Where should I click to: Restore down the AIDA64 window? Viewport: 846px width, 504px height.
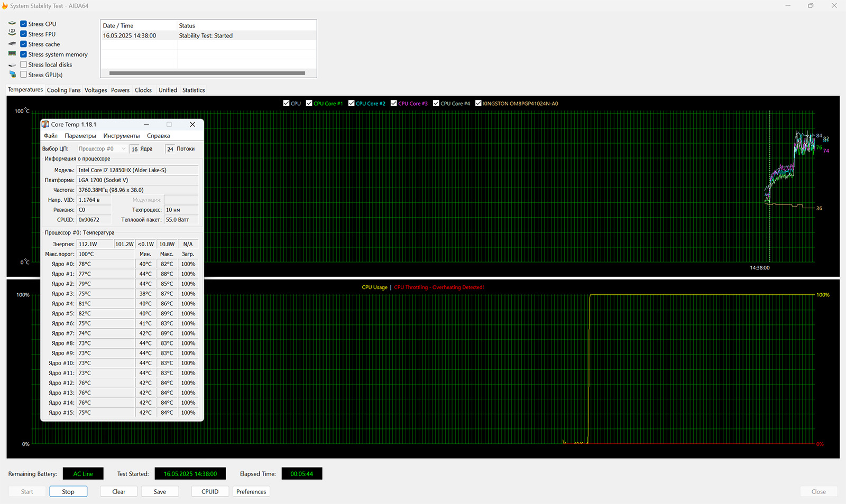point(811,6)
